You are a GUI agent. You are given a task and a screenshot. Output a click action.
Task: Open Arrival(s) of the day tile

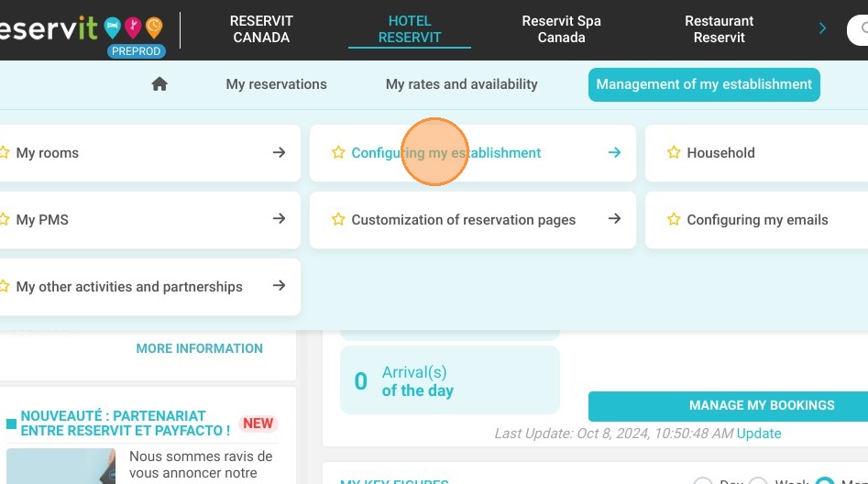click(x=449, y=380)
